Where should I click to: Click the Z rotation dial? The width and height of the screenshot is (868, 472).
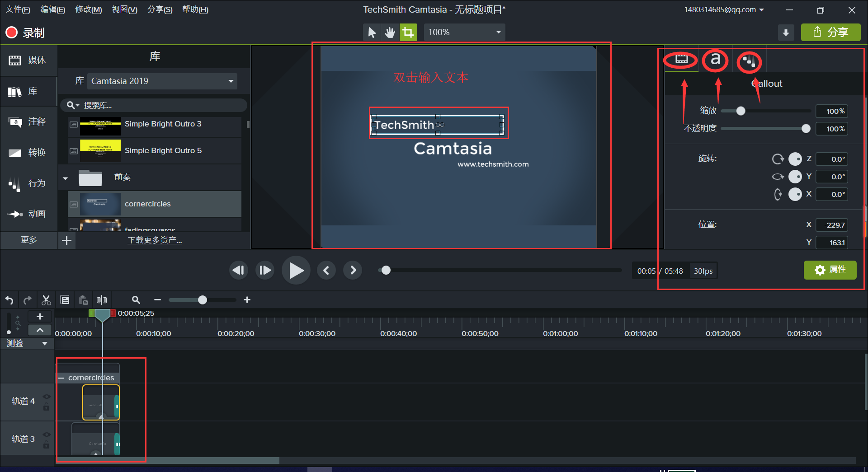click(x=795, y=159)
